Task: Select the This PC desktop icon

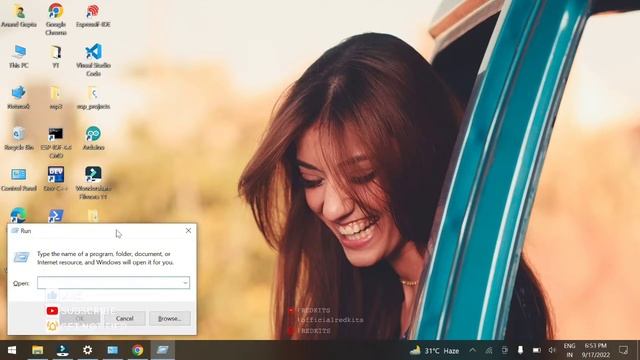Action: pyautogui.click(x=19, y=56)
